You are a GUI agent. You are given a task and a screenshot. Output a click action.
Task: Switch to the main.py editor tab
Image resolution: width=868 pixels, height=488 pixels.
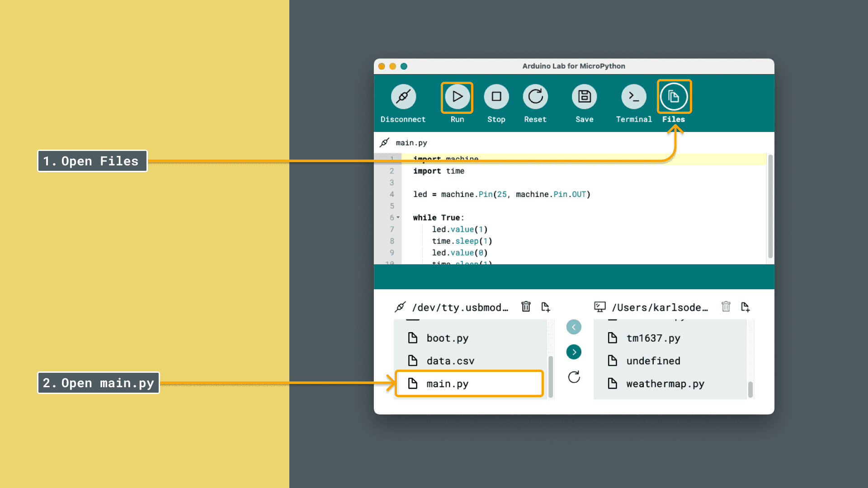click(x=411, y=143)
